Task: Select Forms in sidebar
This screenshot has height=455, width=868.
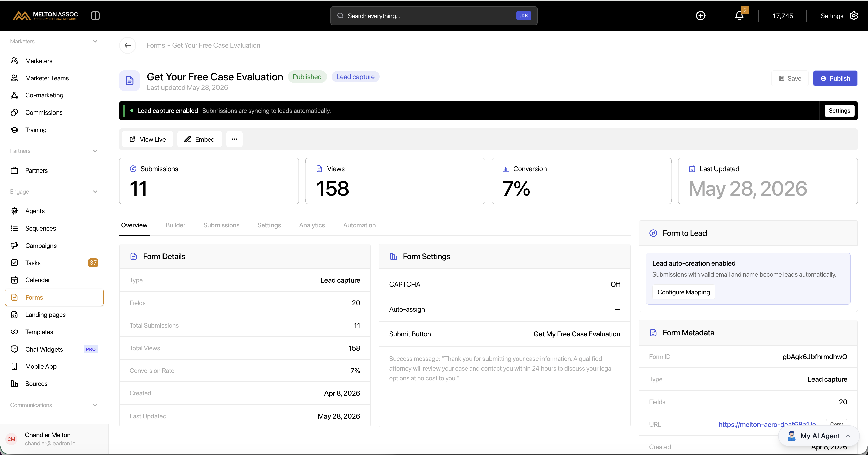Action: pyautogui.click(x=55, y=297)
